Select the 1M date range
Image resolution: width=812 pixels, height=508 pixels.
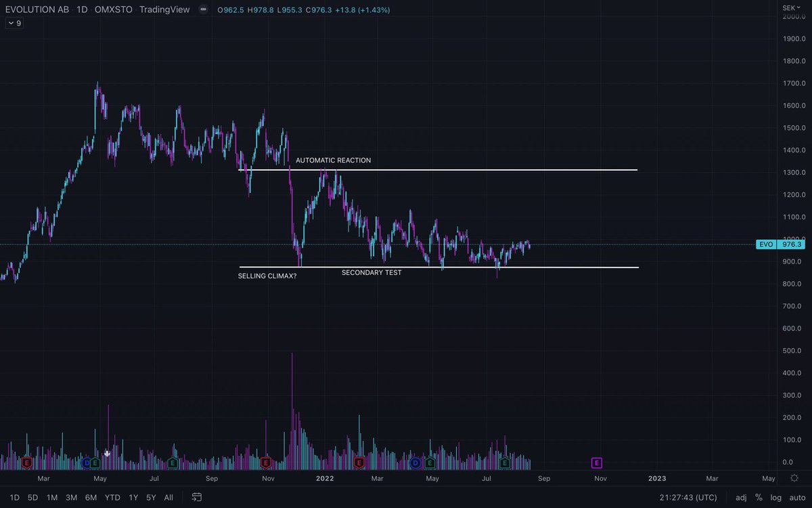51,497
